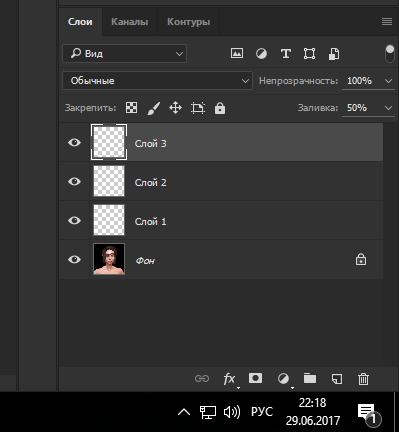399x432 pixels.
Task: Hide Слой 2 with its eye icon
Action: pyautogui.click(x=74, y=181)
